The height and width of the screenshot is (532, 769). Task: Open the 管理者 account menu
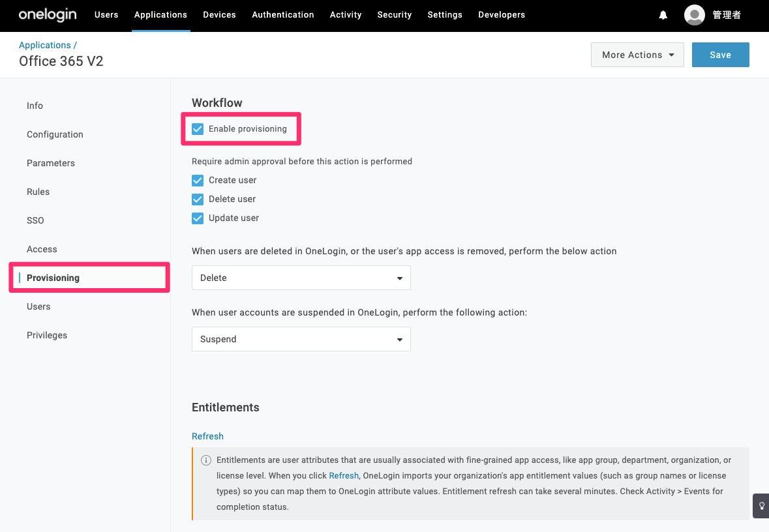pos(727,15)
